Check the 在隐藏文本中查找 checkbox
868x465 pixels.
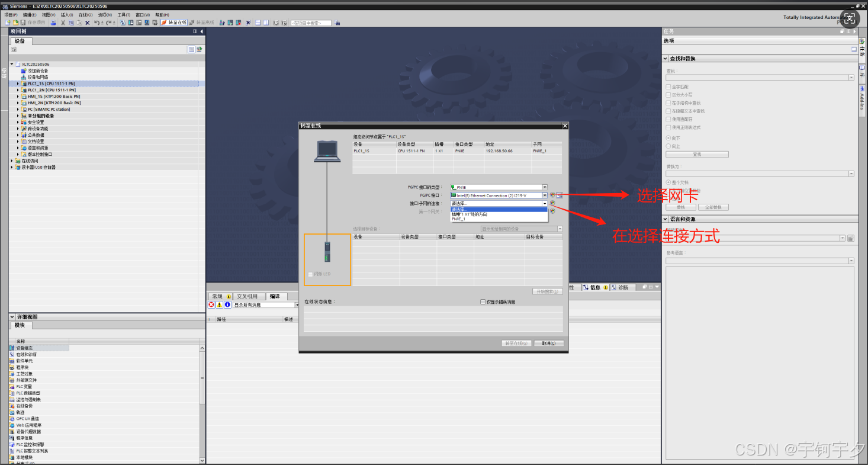pyautogui.click(x=668, y=111)
